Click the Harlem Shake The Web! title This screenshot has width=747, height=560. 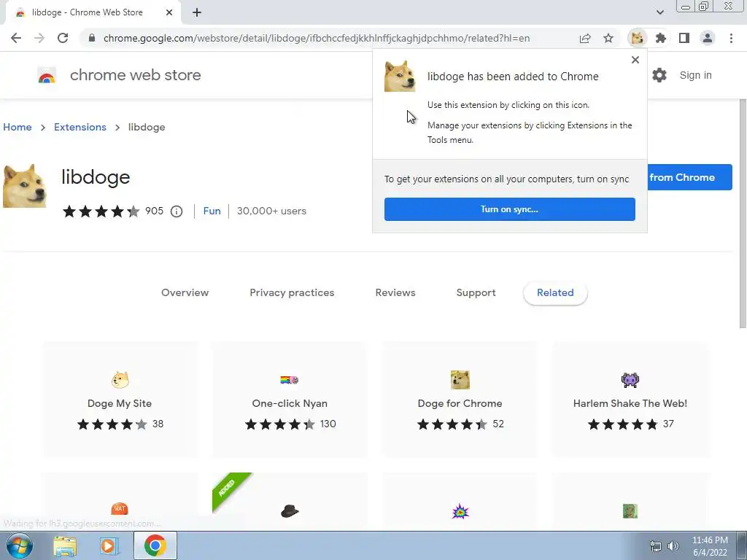630,403
